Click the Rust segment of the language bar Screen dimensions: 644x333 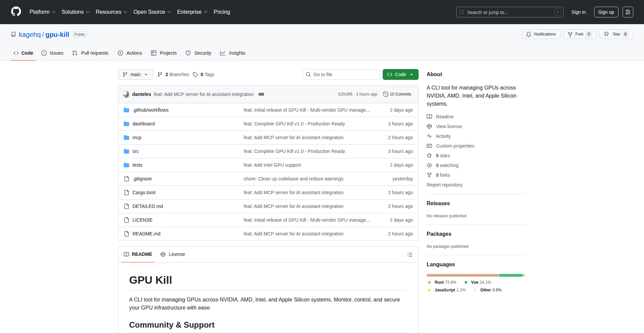point(463,275)
